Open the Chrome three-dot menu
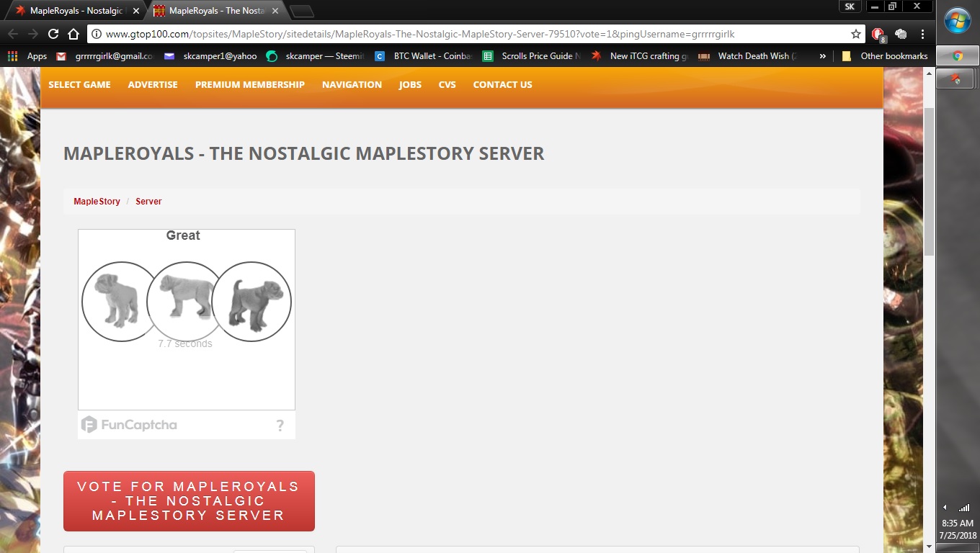Image resolution: width=980 pixels, height=553 pixels. tap(922, 34)
